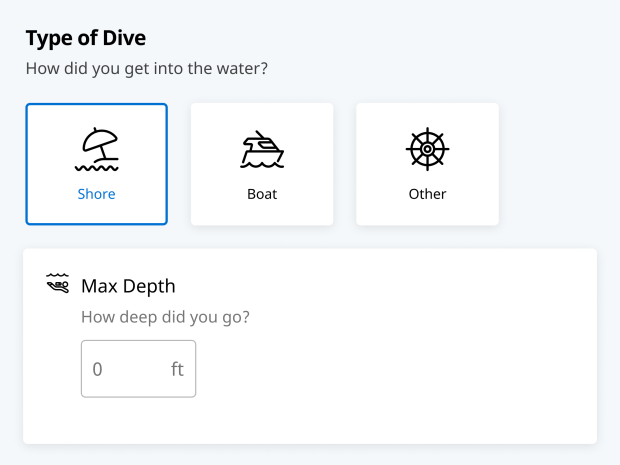Click the 'How deep did you go?' hint
Screen dimensions: 620x465
[165, 317]
